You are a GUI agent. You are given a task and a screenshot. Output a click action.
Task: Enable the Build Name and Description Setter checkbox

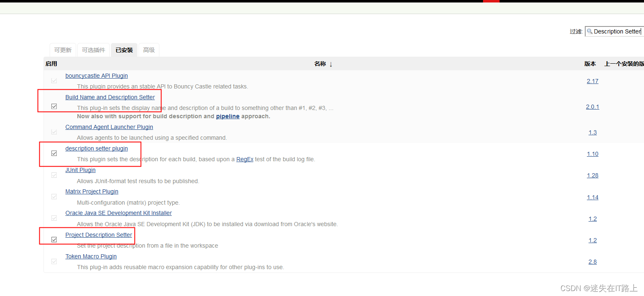(x=54, y=106)
